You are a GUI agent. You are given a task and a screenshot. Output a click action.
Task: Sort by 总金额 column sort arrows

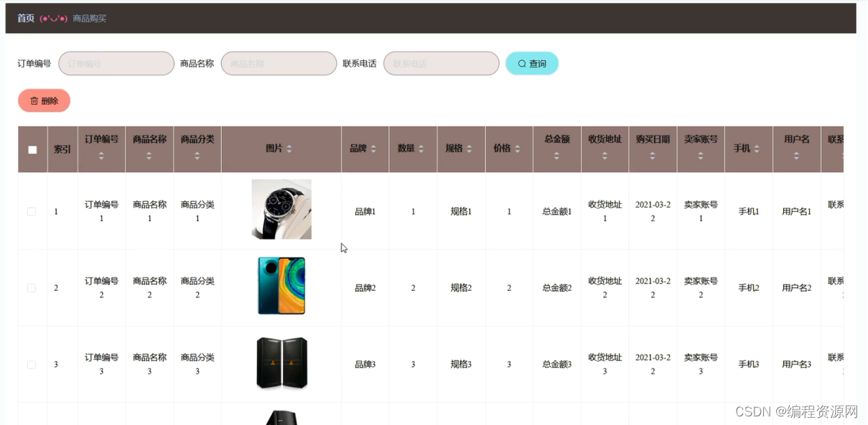pyautogui.click(x=556, y=155)
